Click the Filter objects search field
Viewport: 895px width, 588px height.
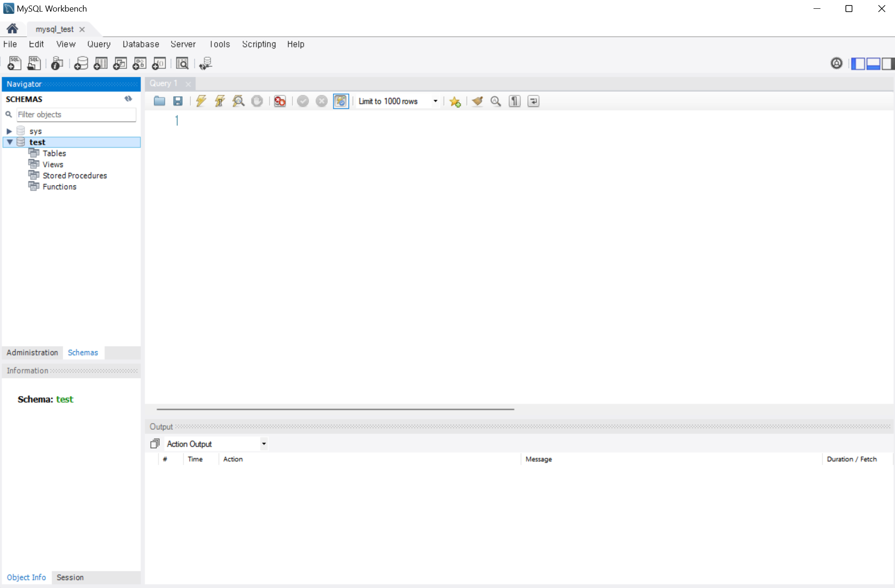coord(76,114)
